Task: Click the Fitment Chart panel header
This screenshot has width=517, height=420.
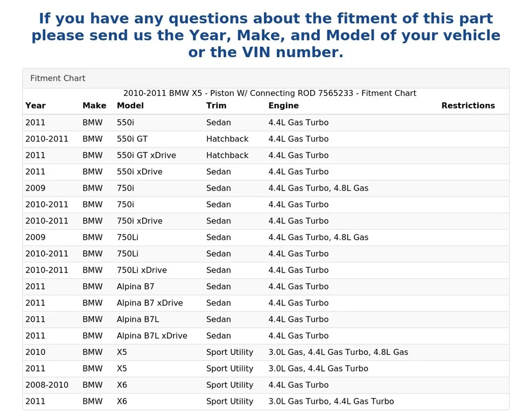Action: pos(266,79)
